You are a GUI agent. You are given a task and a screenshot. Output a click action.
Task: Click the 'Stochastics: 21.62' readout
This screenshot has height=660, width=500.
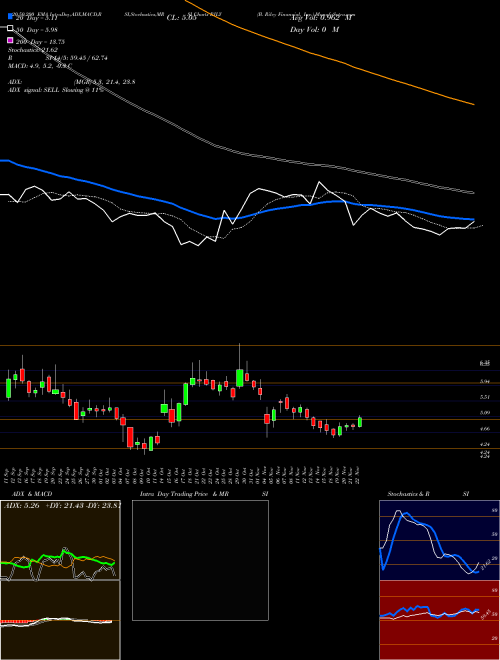point(33,50)
